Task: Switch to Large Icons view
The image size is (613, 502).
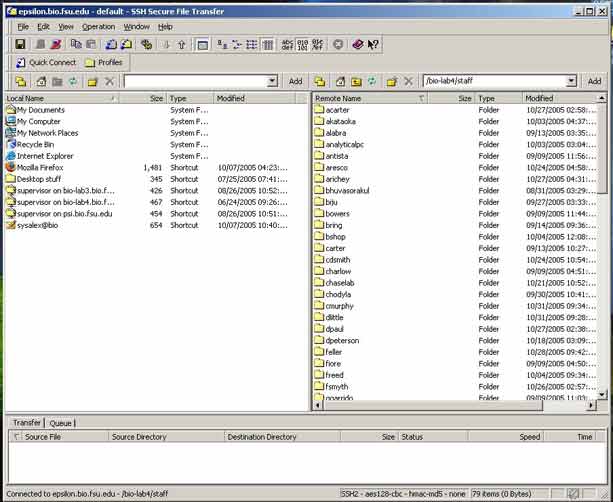Action: tap(222, 45)
